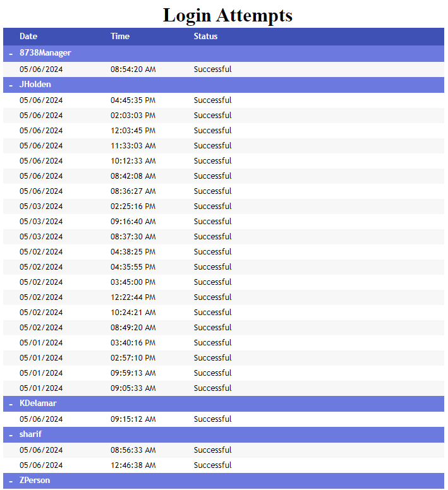Screen dimensions: 448x490
Task: Click Successful status in 09:05:33 AM row
Action: coord(212,388)
